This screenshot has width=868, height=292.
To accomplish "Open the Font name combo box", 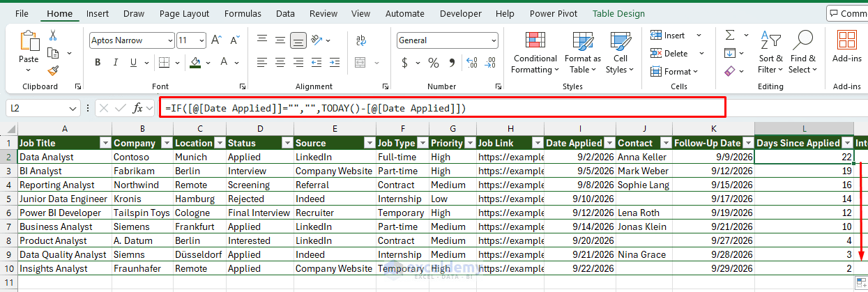I will tap(131, 40).
